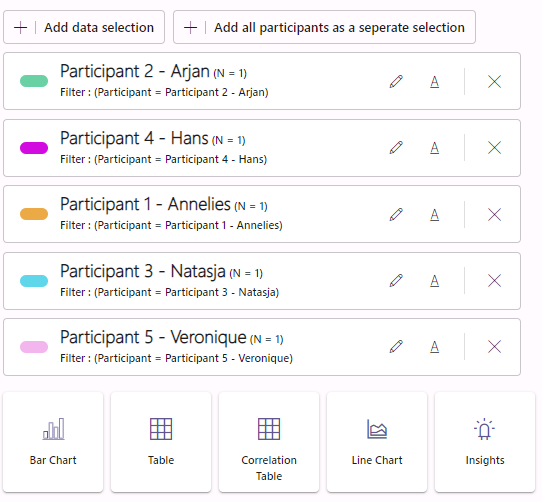Pick the cyan swatch beside Natasja
The height and width of the screenshot is (502, 542).
pos(34,281)
